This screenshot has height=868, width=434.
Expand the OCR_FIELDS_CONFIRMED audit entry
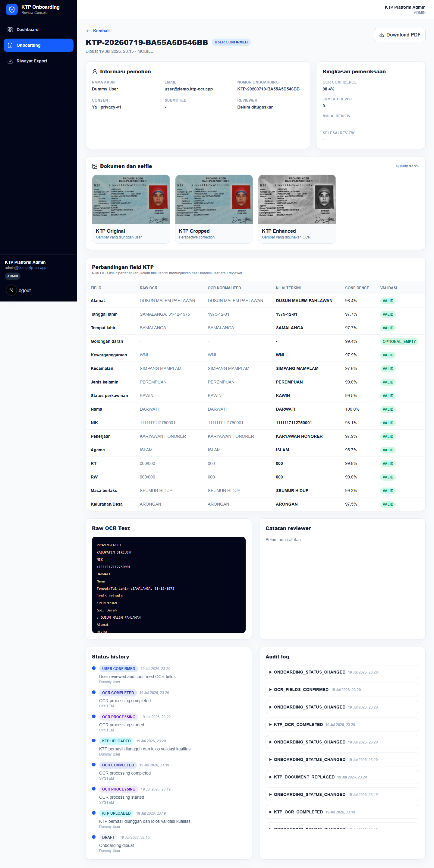[342, 690]
